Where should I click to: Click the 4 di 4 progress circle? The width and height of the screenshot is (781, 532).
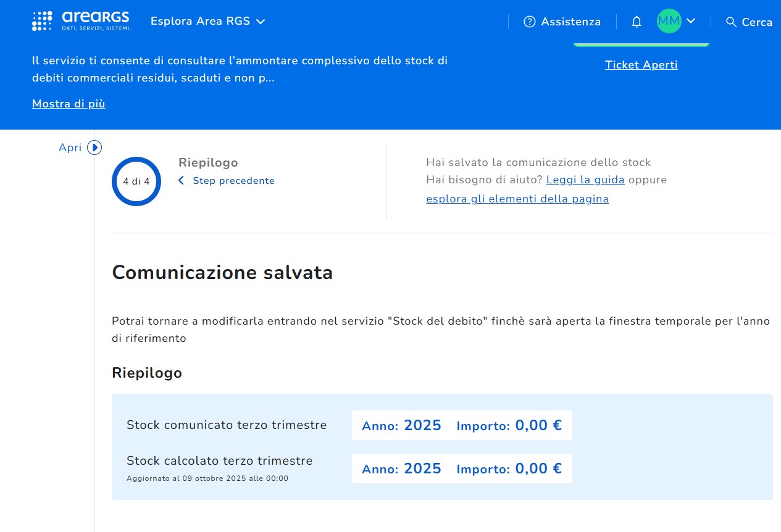(136, 181)
